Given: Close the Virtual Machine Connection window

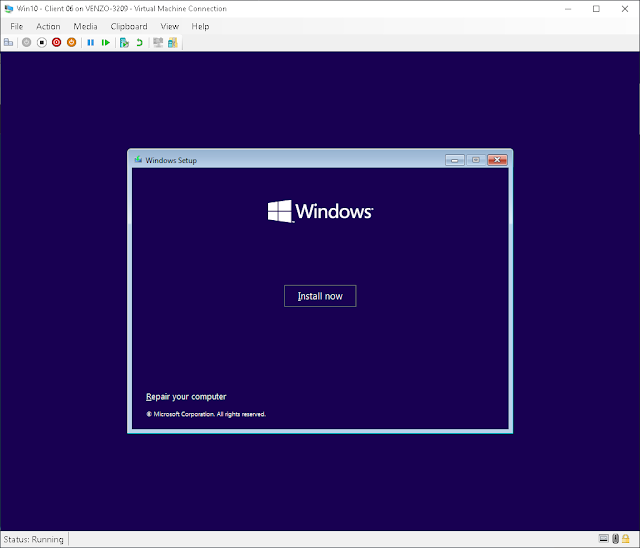Looking at the screenshot, I should 625,9.
